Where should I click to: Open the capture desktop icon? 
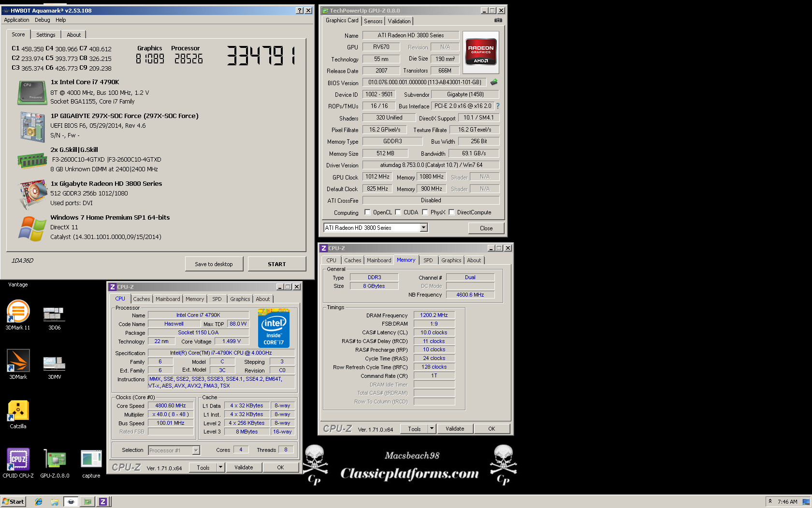[x=91, y=463]
